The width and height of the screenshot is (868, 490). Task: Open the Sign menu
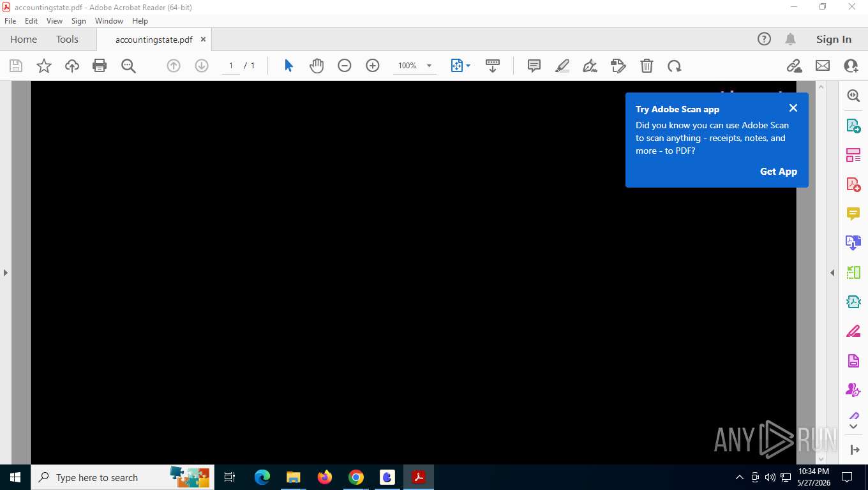click(x=79, y=21)
